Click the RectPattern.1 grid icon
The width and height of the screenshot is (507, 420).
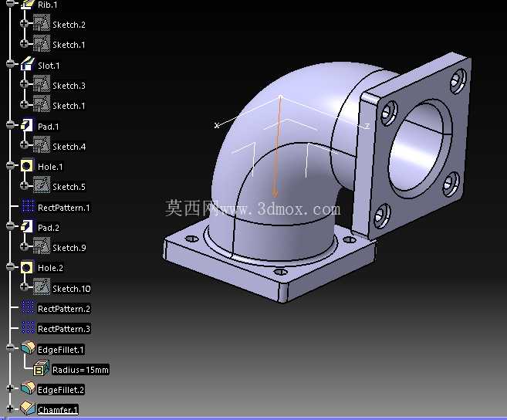[x=28, y=206]
